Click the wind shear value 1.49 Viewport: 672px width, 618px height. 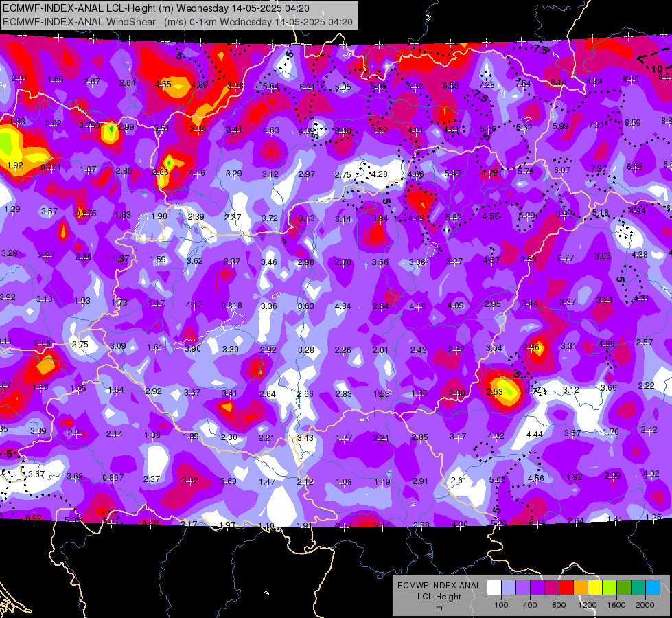(x=382, y=481)
